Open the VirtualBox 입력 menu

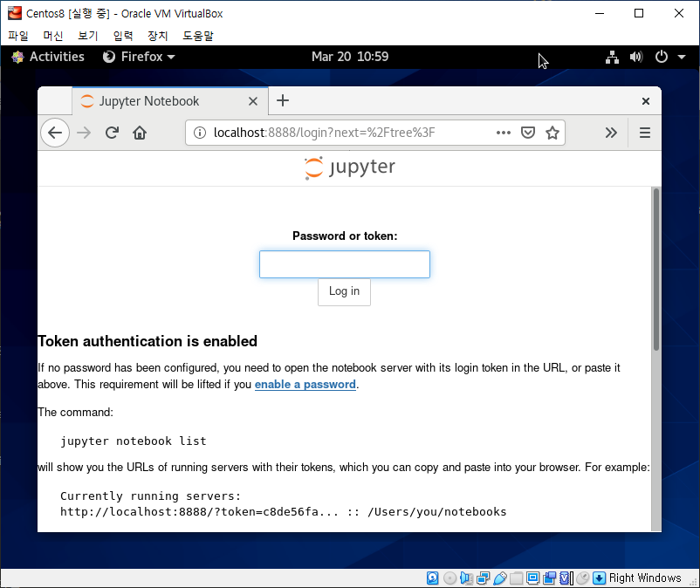click(123, 36)
